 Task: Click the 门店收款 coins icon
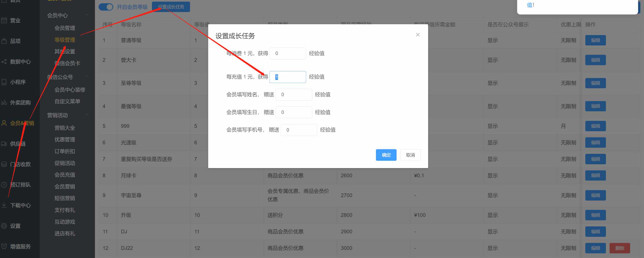click(4, 164)
